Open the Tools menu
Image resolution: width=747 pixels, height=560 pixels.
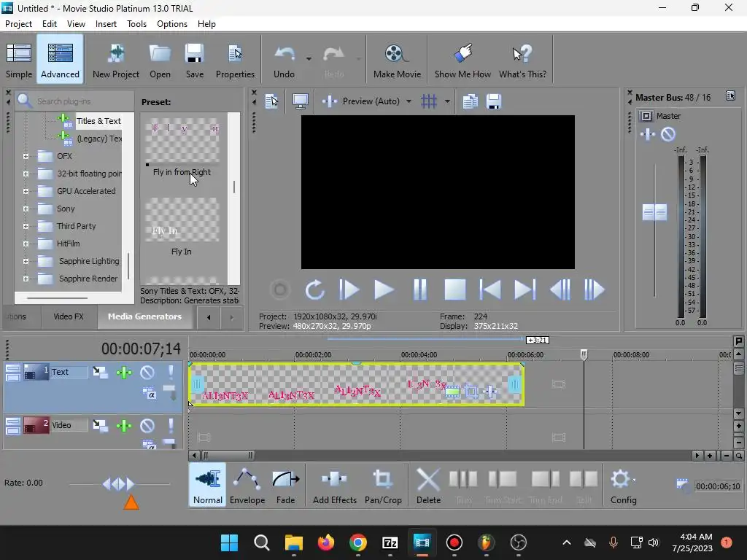pos(136,24)
